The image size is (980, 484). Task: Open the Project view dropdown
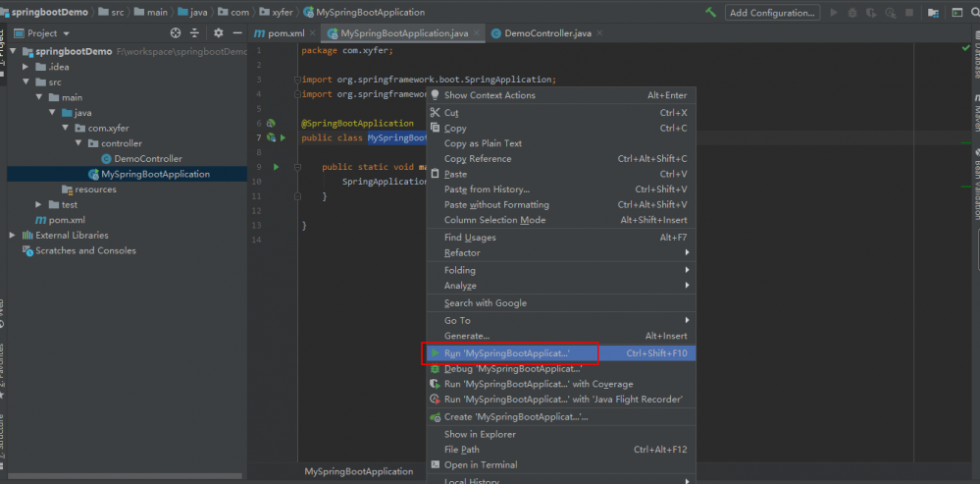pos(65,32)
